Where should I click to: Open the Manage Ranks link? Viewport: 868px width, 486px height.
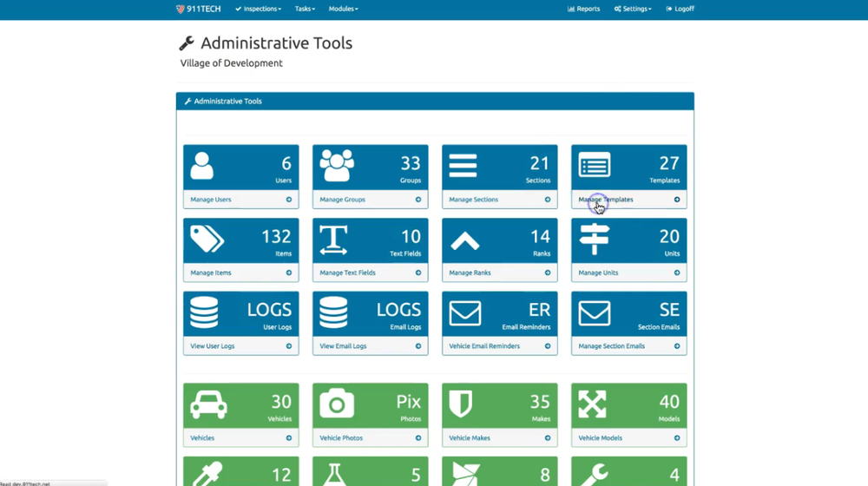[x=470, y=273]
